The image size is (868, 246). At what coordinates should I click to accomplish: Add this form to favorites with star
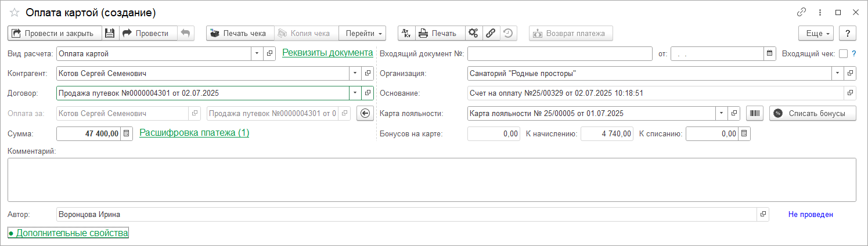[x=15, y=12]
